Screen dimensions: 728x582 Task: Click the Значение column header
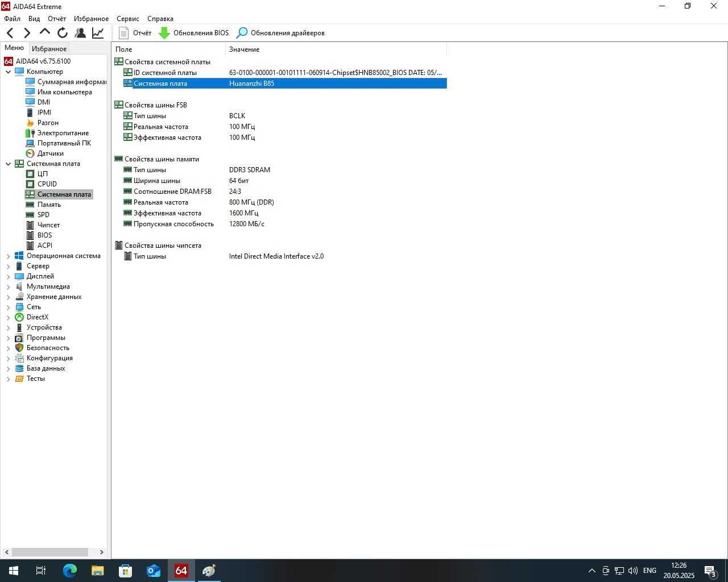coord(336,49)
